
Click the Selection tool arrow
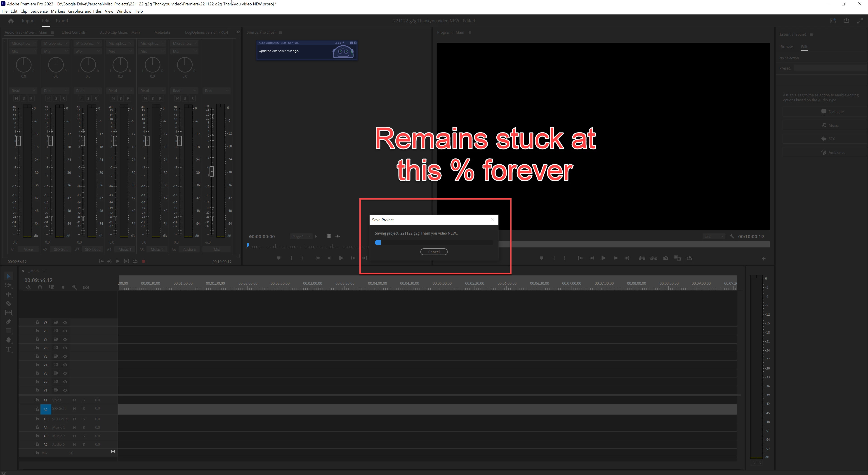(x=8, y=276)
